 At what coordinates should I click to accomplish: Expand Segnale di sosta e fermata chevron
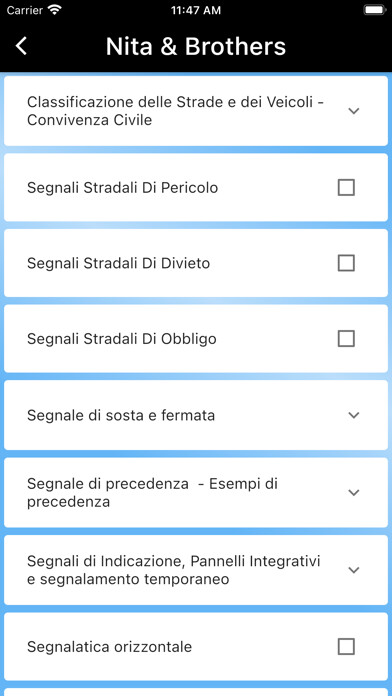point(353,415)
